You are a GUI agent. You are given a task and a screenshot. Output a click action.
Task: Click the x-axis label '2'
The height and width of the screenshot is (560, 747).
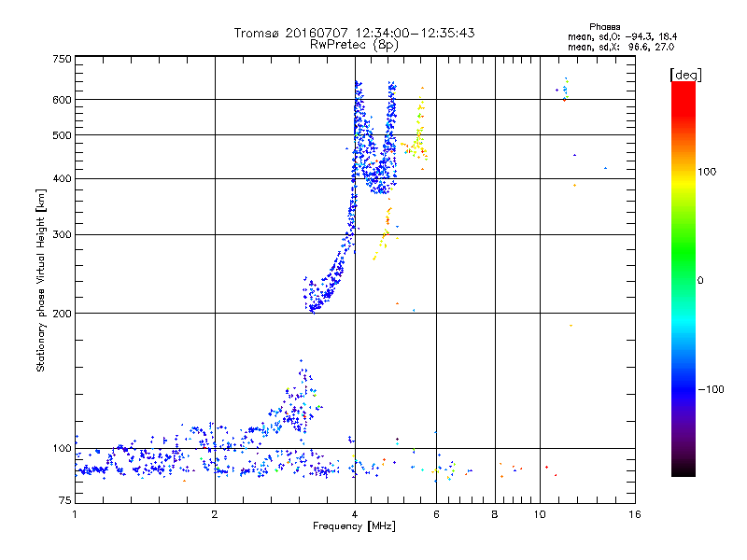coord(215,514)
